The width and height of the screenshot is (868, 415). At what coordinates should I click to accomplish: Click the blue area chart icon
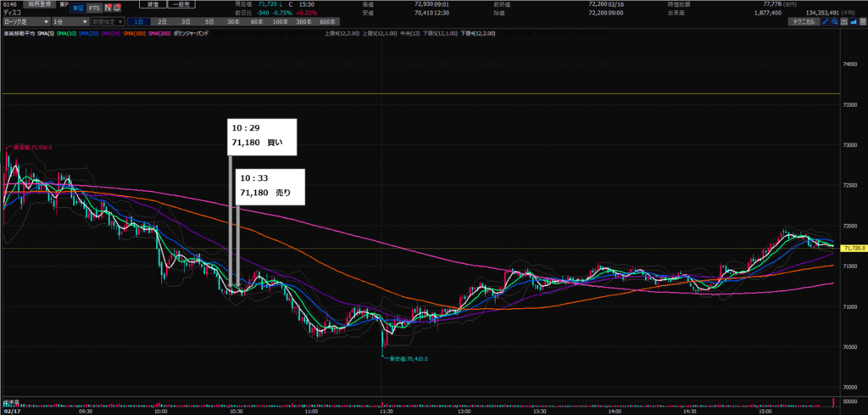coord(854,20)
